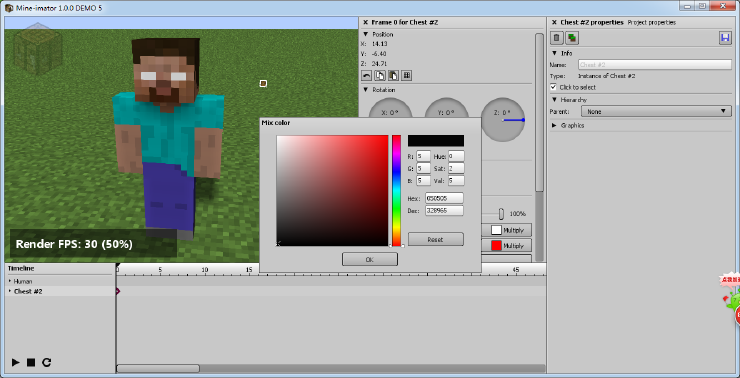
Task: Toggle the Click to select checkbox
Action: (x=554, y=87)
